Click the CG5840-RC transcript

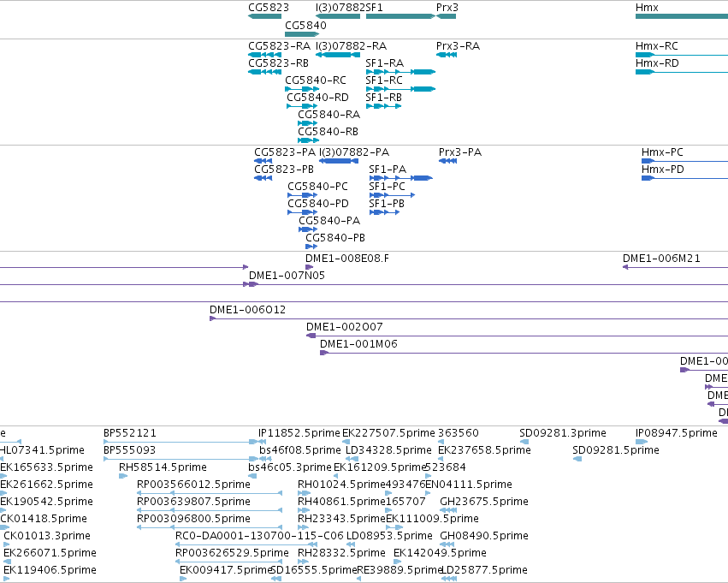[301, 89]
